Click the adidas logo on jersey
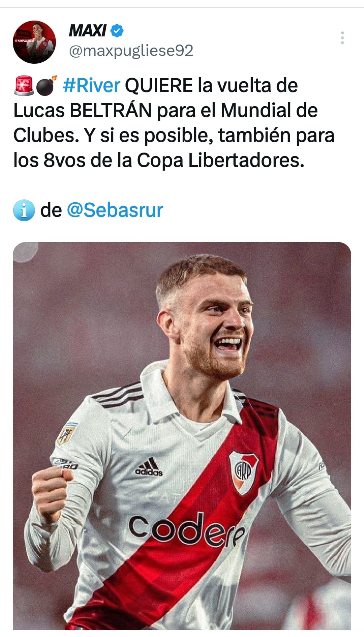Screen dimensions: 364x637 149,467
